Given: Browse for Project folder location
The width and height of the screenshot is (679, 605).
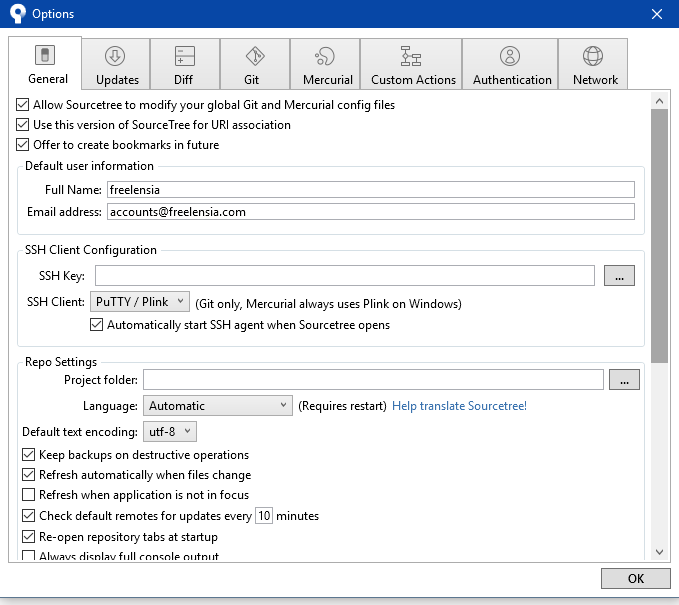Looking at the screenshot, I should [x=624, y=380].
